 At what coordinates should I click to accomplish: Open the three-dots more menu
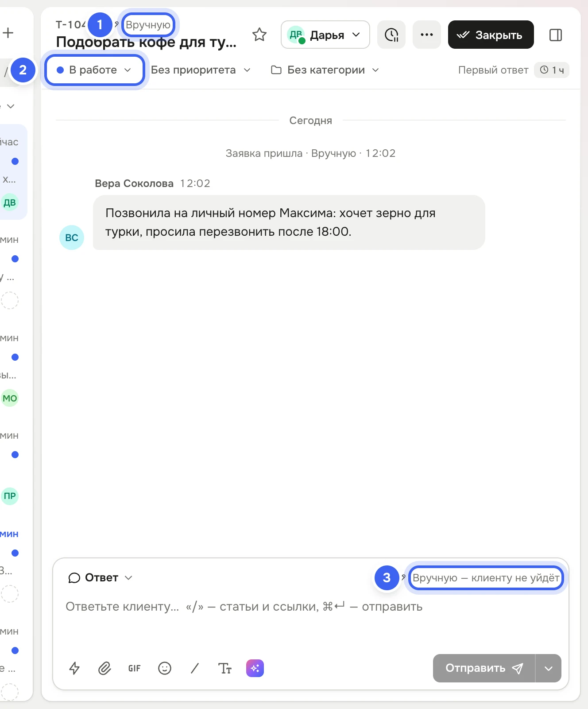427,35
